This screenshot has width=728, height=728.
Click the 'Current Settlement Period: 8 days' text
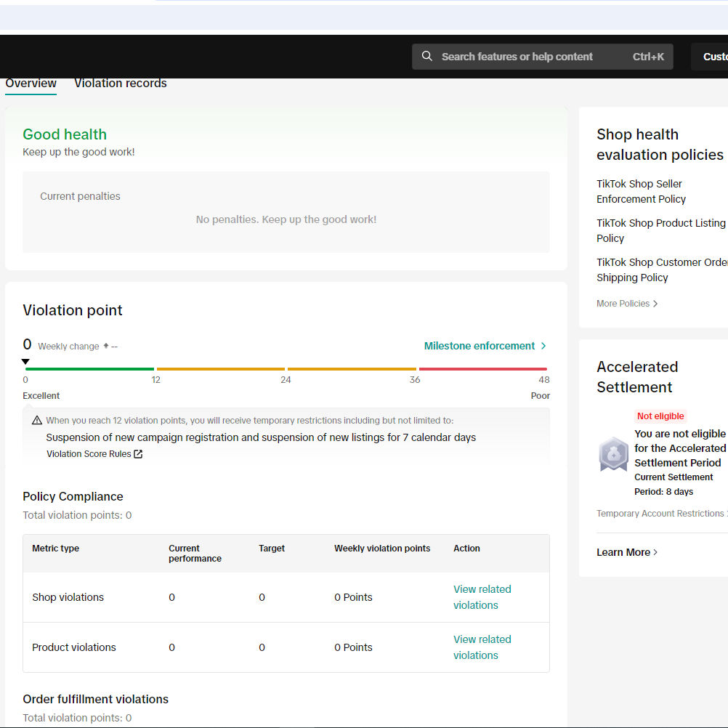pos(674,485)
